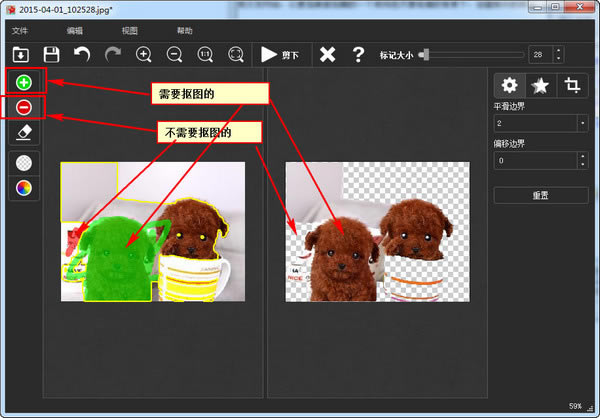The image size is (600, 418).
Task: Zoom out with the magnifier minus icon
Action: point(174,54)
